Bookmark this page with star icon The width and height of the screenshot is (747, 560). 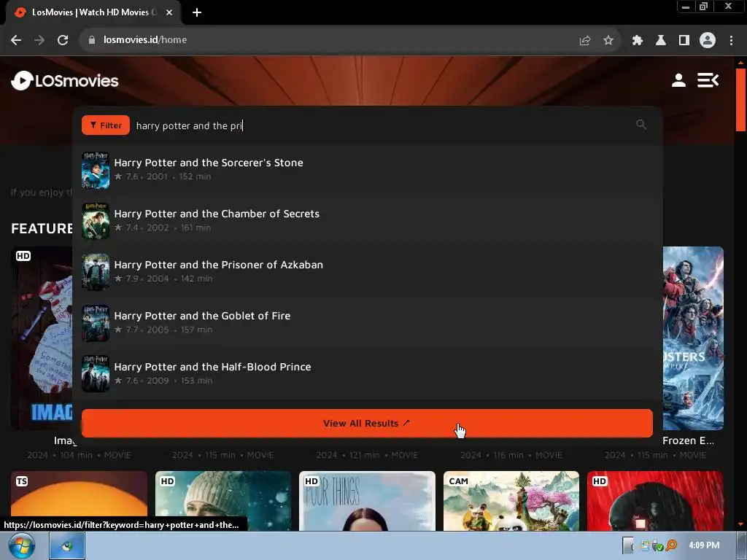608,41
